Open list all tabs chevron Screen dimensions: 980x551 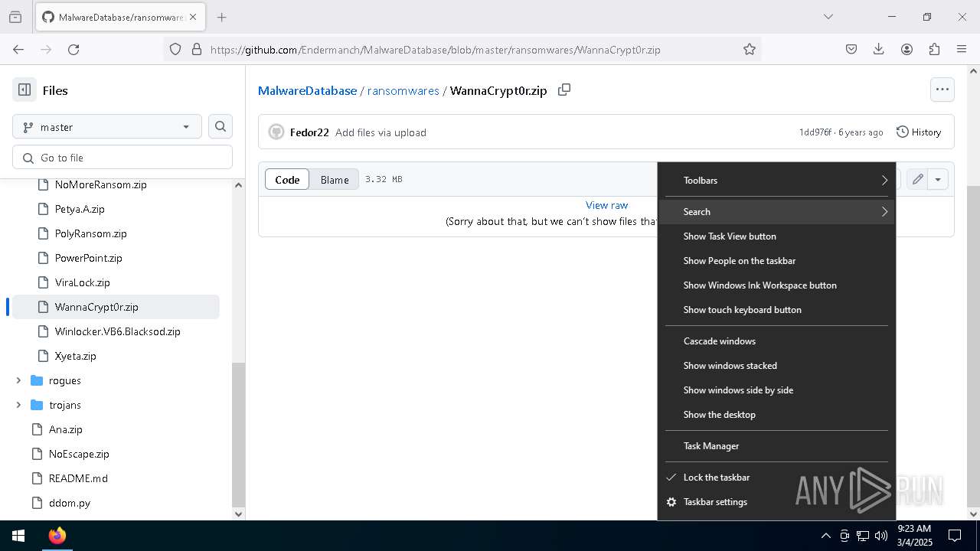click(828, 17)
